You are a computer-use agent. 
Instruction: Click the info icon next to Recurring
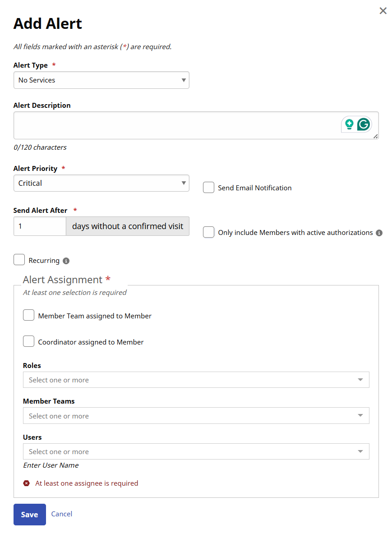click(66, 261)
